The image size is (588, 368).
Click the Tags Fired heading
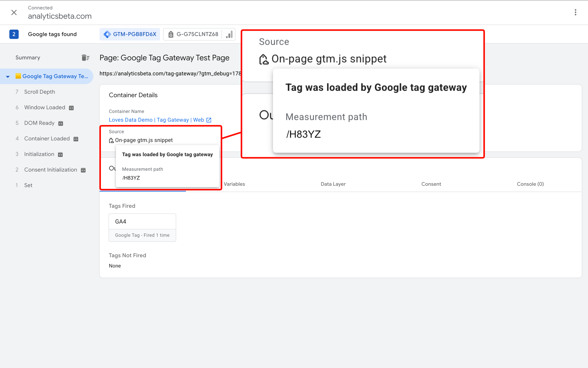point(122,206)
